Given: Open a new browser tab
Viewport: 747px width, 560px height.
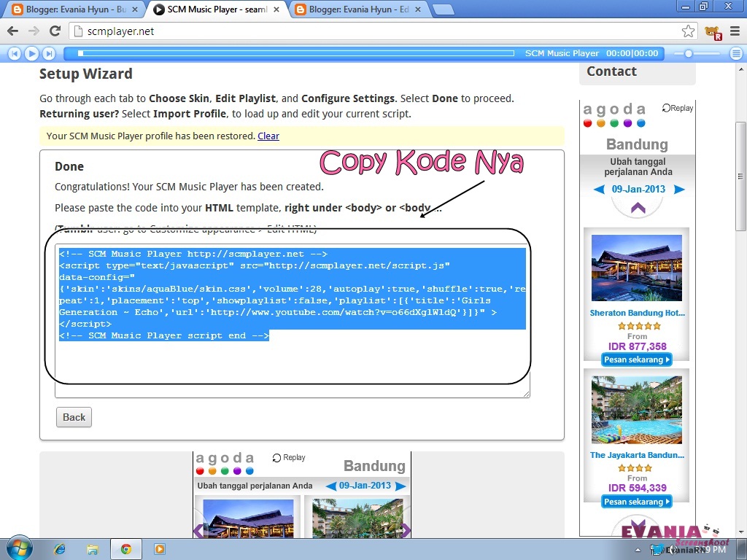Looking at the screenshot, I should tap(444, 9).
